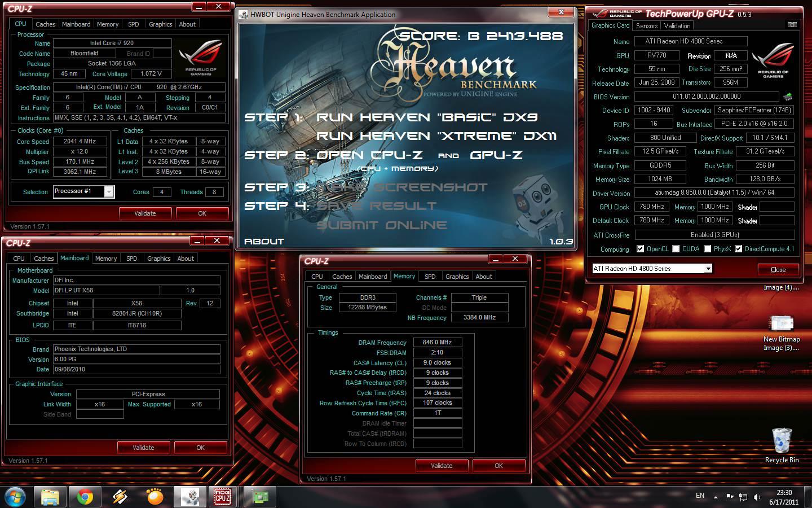The width and height of the screenshot is (812, 508).
Task: Open Windows Explorer from the taskbar
Action: coord(50,497)
